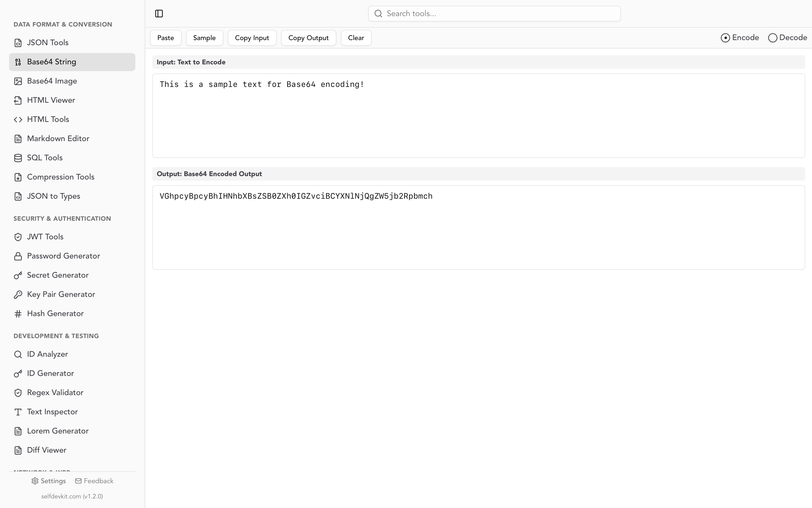Open the Feedback link

point(94,481)
